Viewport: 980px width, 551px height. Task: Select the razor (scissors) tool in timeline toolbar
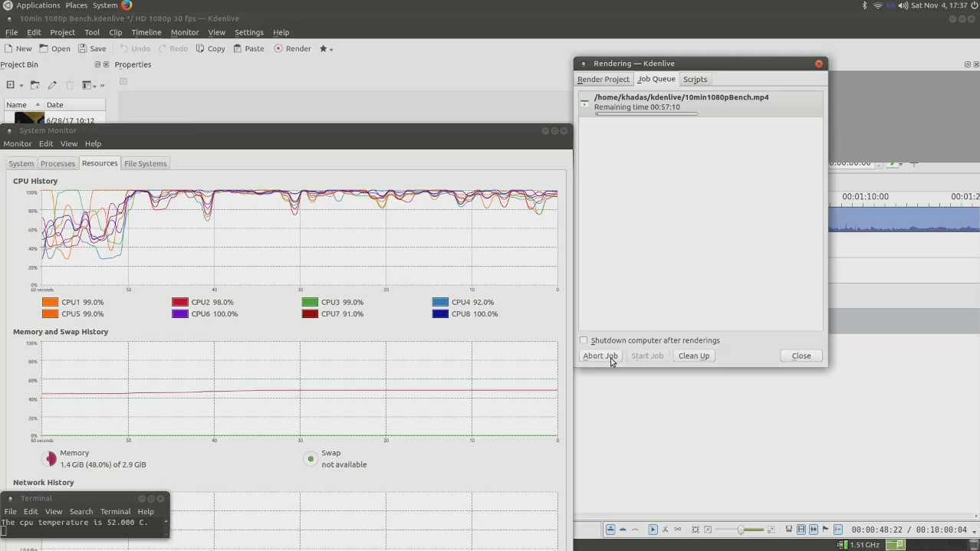pyautogui.click(x=665, y=530)
